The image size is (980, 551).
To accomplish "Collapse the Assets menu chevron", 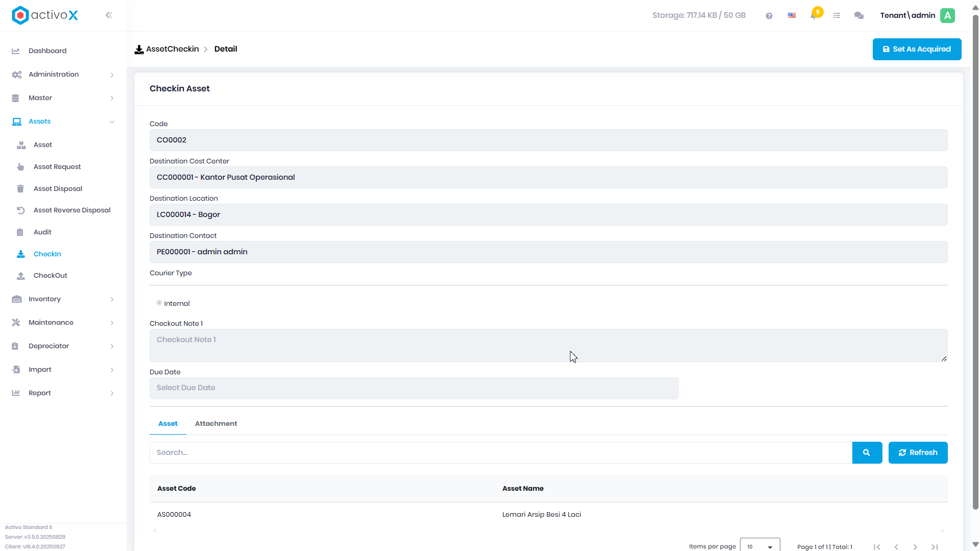I will click(x=112, y=122).
